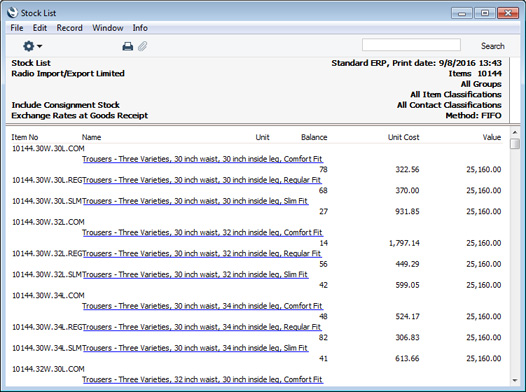Click unit cost value 306.83
The height and width of the screenshot is (392, 526).
(x=407, y=338)
